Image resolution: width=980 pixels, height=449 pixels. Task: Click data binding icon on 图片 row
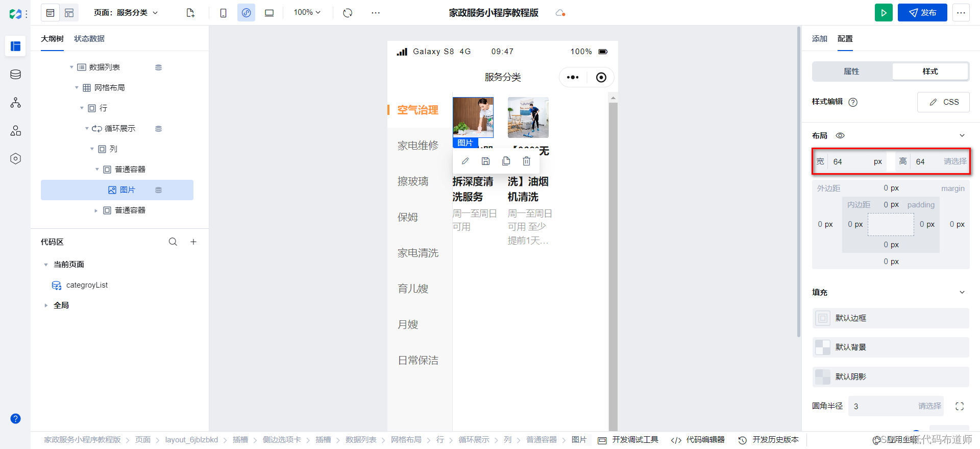[x=158, y=190]
